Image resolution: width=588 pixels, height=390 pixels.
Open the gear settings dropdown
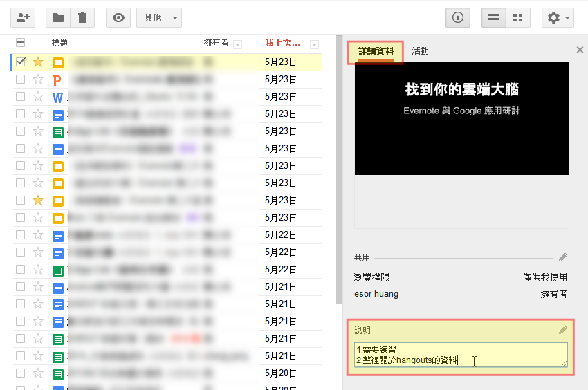pos(558,17)
